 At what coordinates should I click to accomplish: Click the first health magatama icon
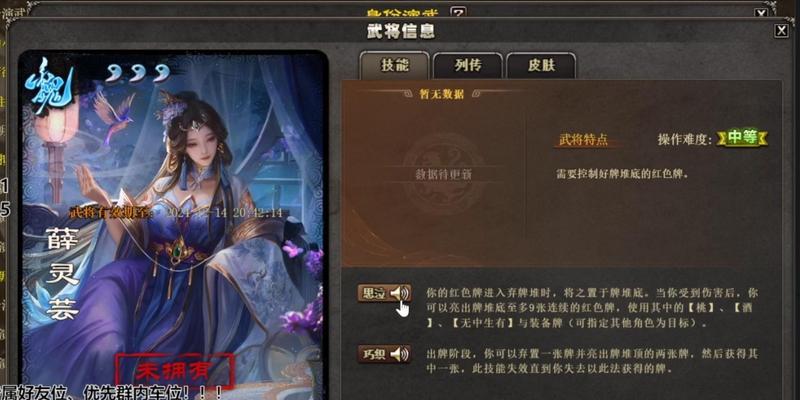pos(112,74)
